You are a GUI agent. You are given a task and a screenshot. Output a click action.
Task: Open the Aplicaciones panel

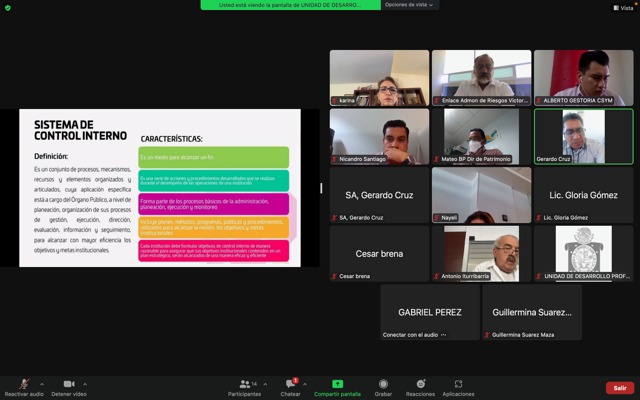point(458,385)
